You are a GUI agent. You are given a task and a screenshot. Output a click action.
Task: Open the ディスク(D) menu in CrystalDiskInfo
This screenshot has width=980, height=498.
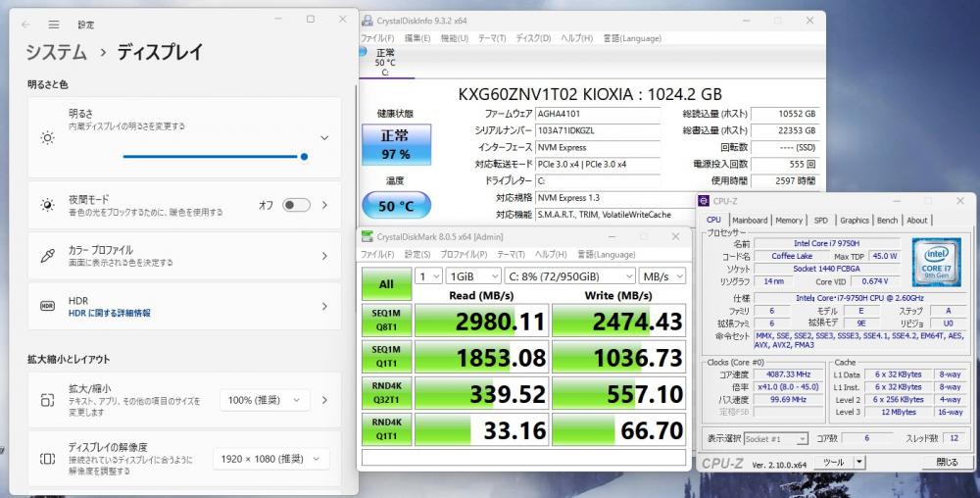(533, 38)
